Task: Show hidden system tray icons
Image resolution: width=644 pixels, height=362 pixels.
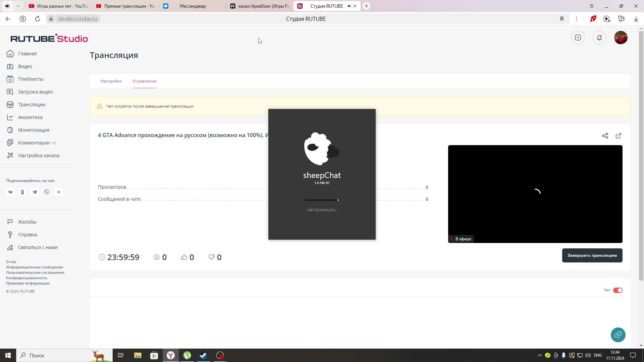Action: point(539,355)
